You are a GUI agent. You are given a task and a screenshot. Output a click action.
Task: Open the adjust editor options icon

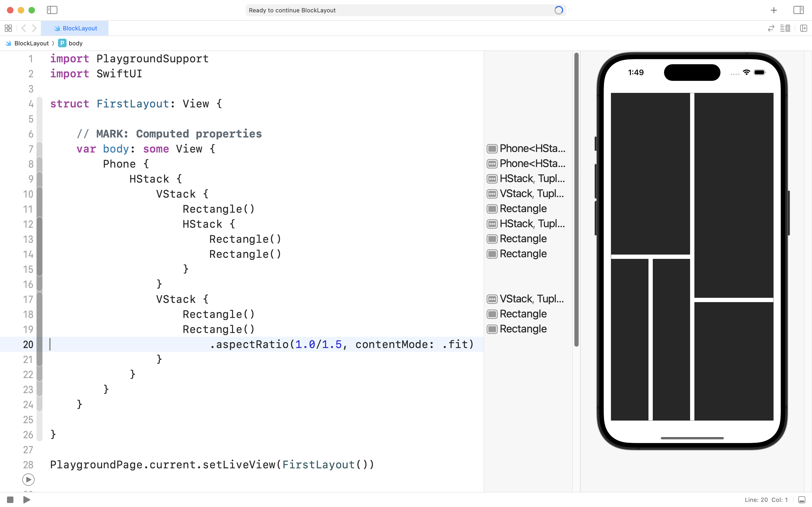tap(785, 28)
